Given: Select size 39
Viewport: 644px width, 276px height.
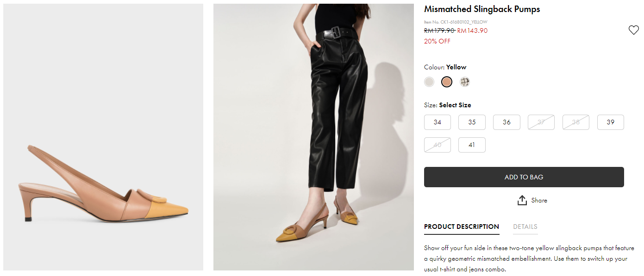Looking at the screenshot, I should (610, 123).
